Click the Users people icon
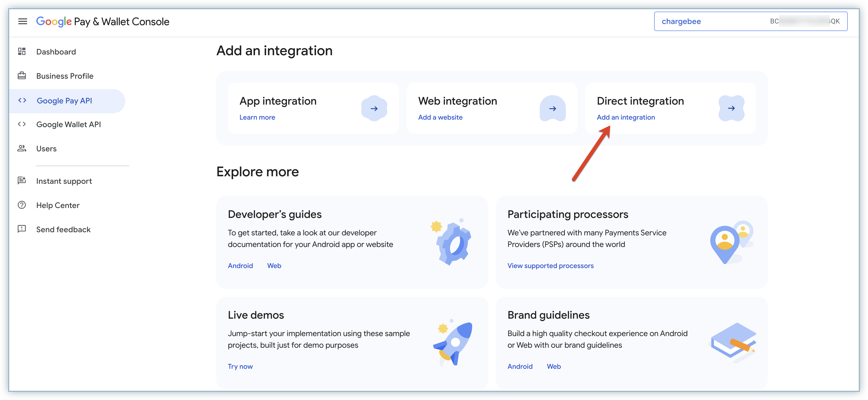 click(22, 148)
